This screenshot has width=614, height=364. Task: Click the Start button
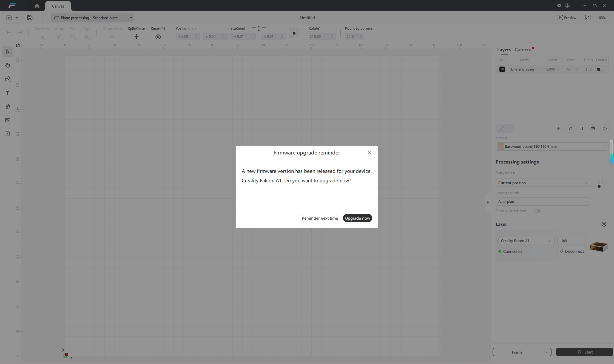pyautogui.click(x=584, y=352)
